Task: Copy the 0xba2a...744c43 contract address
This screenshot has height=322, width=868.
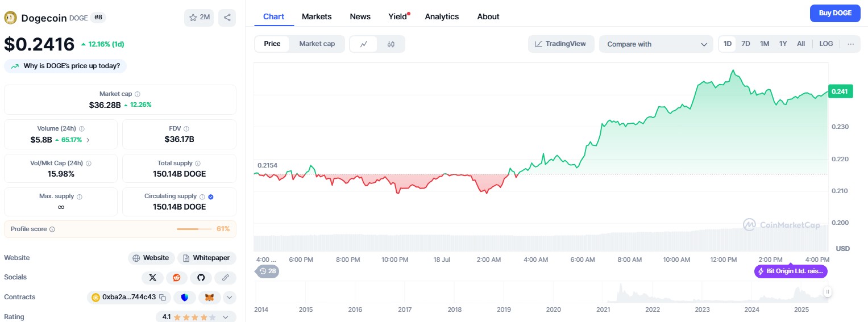Action: click(x=163, y=297)
